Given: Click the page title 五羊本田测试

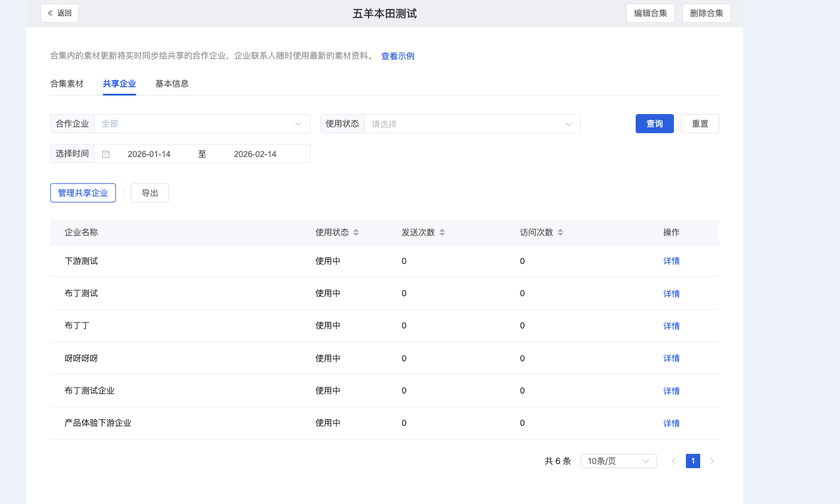Looking at the screenshot, I should click(385, 13).
